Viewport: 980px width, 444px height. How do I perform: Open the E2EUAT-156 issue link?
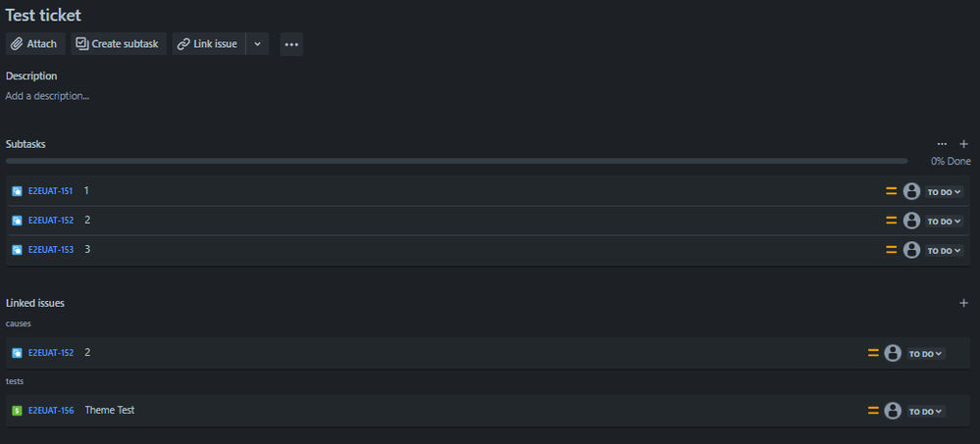51,411
